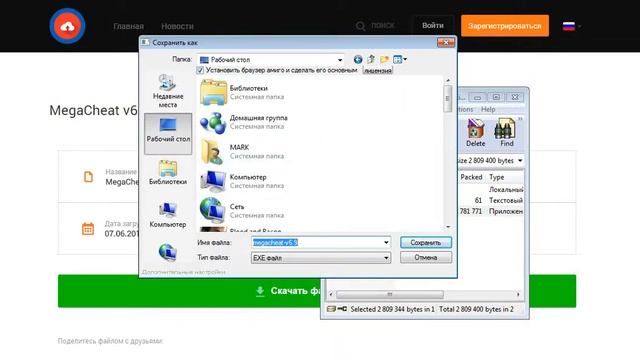Click the key icon in archiver status bar
Viewport: 640px width, 360px height.
coord(342,309)
